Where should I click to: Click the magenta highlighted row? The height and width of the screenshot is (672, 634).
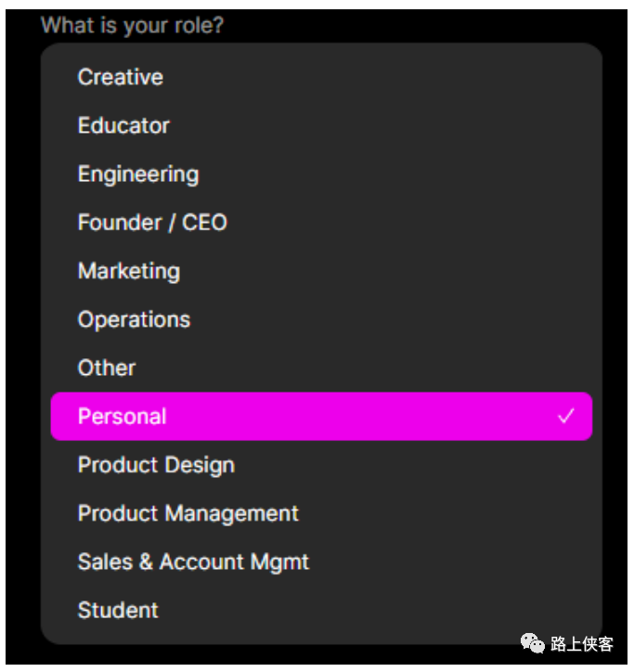(x=321, y=417)
